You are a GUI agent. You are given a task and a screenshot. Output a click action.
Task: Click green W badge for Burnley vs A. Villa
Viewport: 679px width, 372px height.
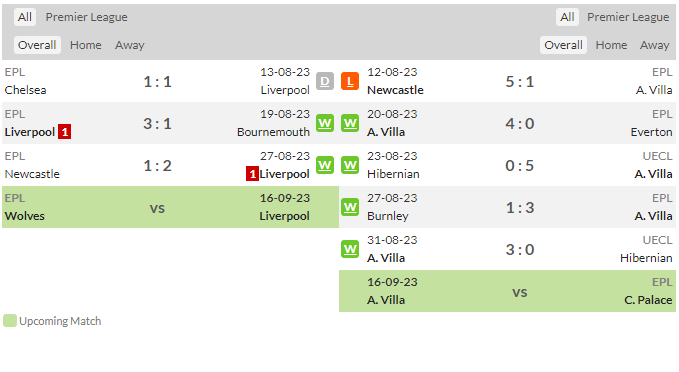(350, 207)
